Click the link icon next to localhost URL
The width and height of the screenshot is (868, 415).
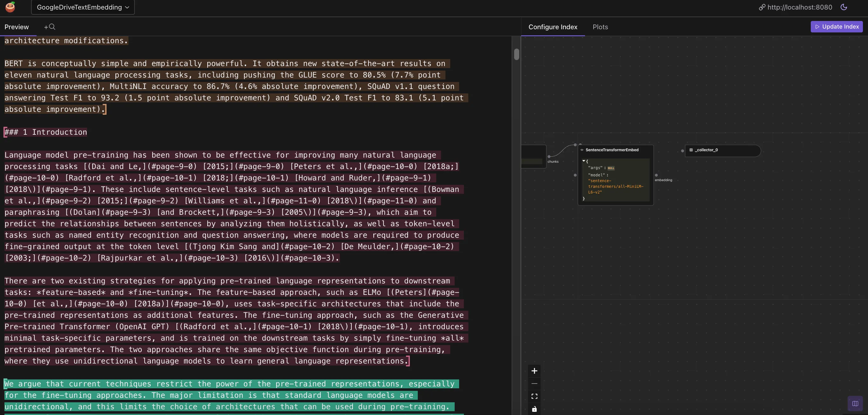pyautogui.click(x=762, y=7)
